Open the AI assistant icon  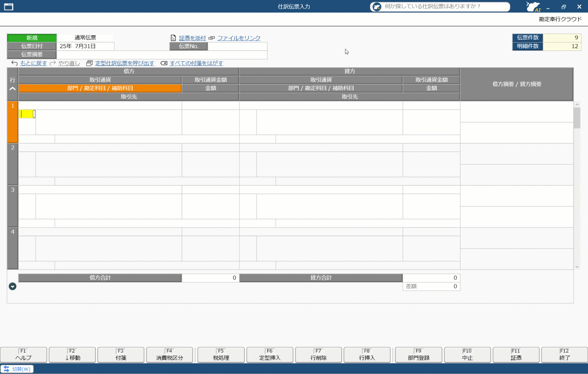click(x=533, y=7)
